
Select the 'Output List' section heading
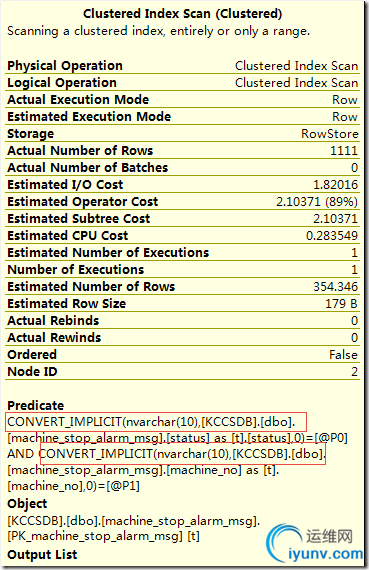coord(42,555)
